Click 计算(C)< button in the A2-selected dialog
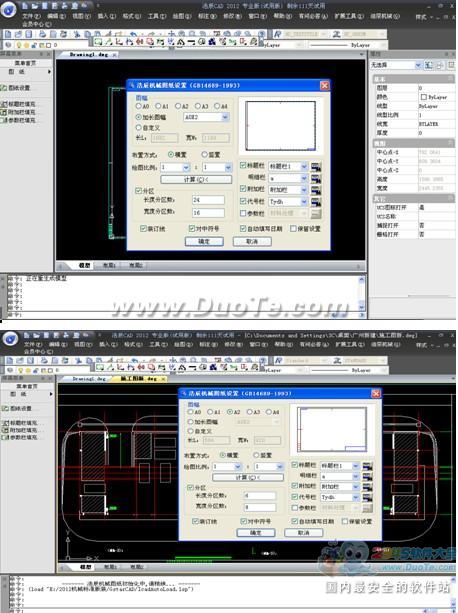Image resolution: width=458 pixels, height=613 pixels. (x=248, y=477)
